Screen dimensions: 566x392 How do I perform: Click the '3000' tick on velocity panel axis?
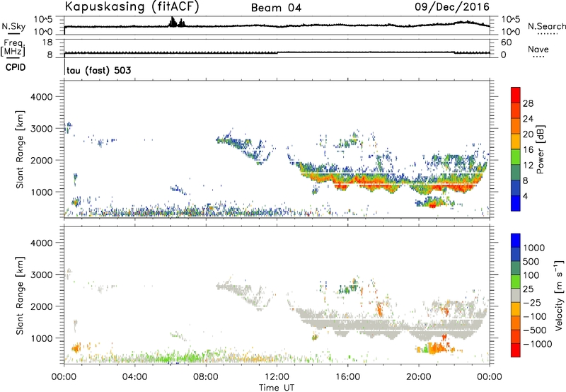41,275
